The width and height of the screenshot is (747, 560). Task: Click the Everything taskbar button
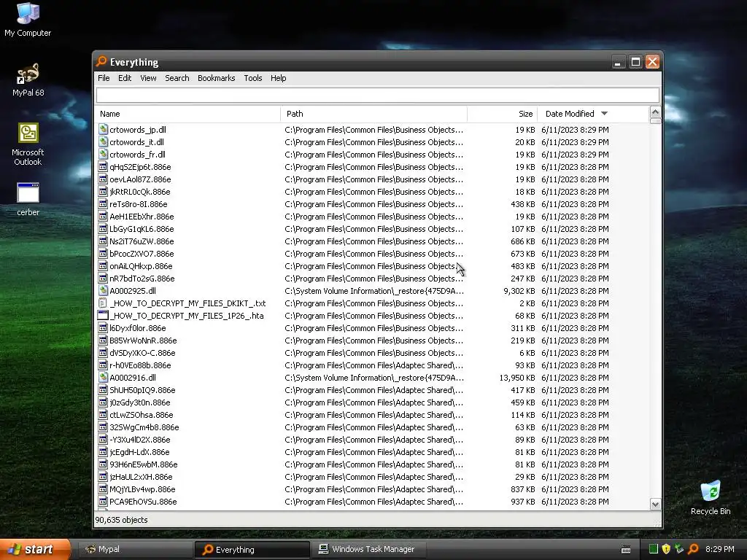(x=252, y=549)
